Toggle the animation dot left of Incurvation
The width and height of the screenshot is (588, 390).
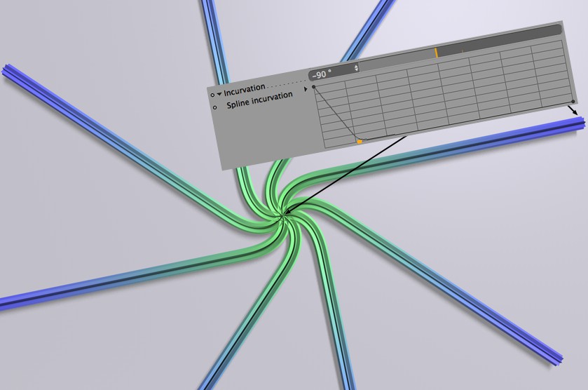[212, 95]
